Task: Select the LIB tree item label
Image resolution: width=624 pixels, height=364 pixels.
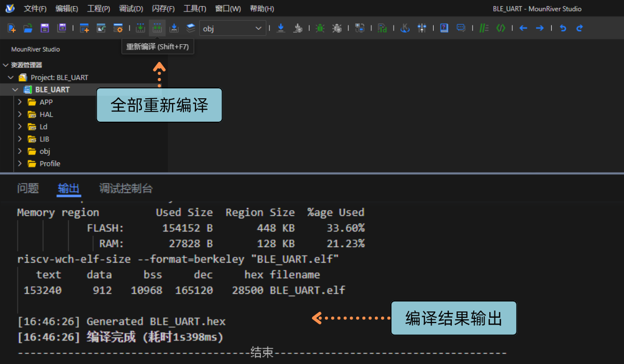Action: [x=45, y=139]
